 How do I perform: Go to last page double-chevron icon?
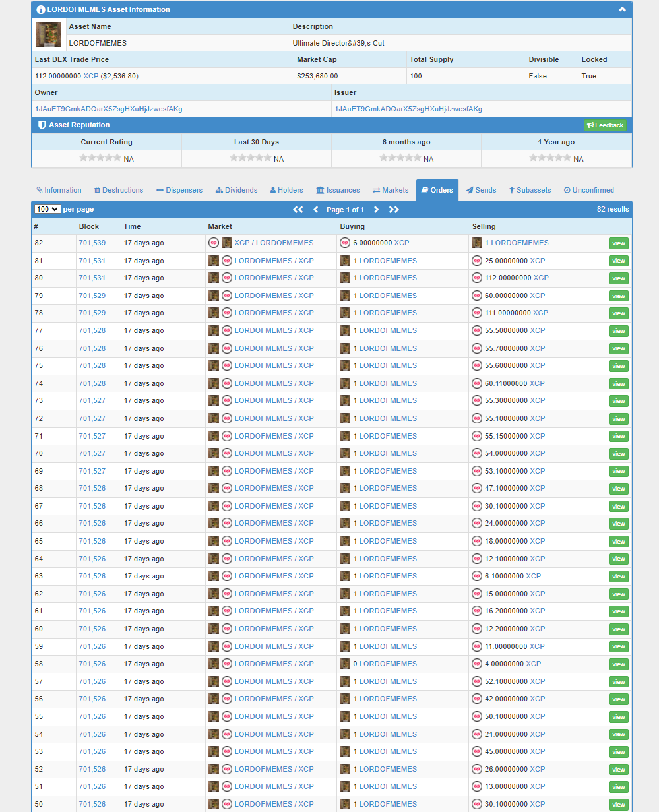(x=394, y=210)
